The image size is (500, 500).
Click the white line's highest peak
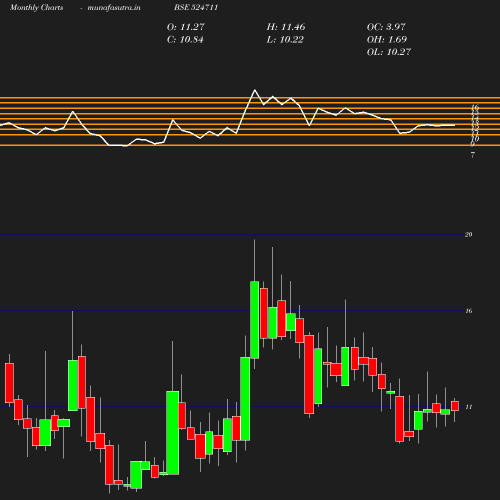255,90
